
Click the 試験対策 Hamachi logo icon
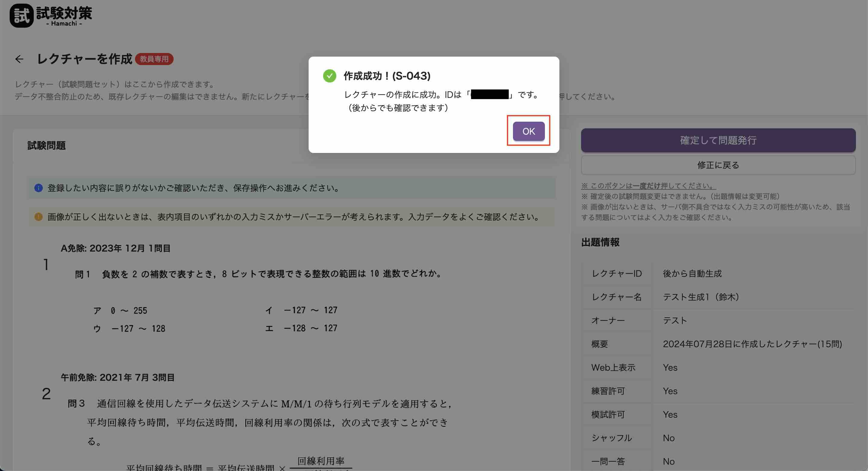[x=22, y=16]
